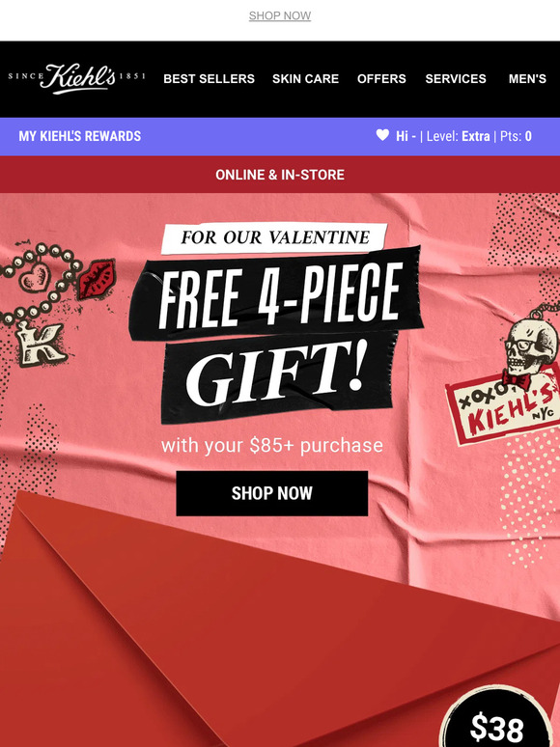Click the white heart rewards icon
This screenshot has height=747, width=560.
coord(382,135)
